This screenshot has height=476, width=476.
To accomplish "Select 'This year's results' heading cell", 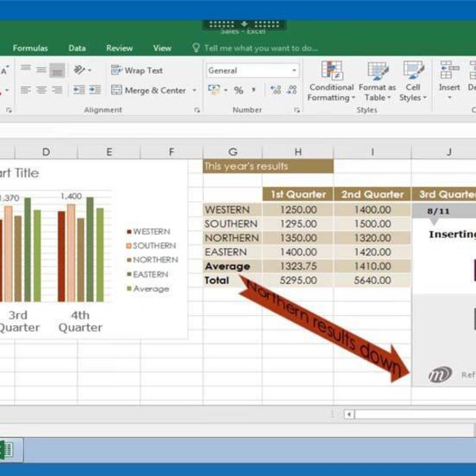I will tap(268, 166).
